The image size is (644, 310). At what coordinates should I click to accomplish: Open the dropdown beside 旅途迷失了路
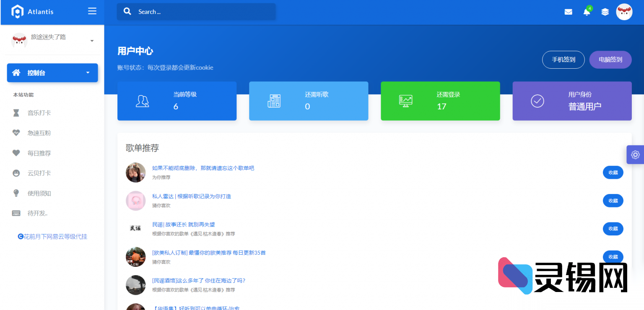[x=92, y=41]
